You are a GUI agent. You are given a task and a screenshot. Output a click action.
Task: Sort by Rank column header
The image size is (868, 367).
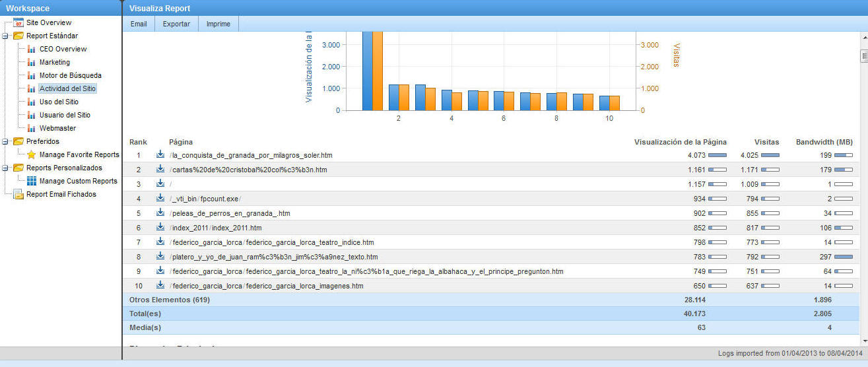[x=138, y=142]
